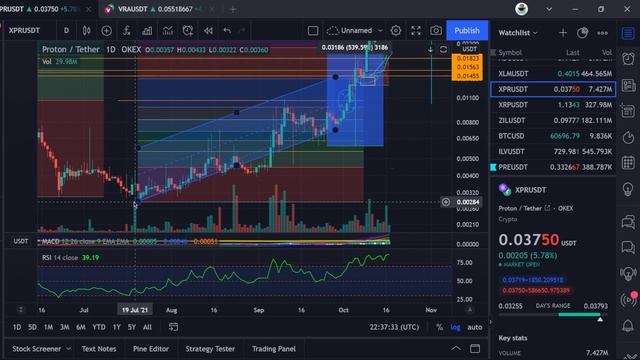This screenshot has width=640, height=360.
Task: Undo the last chart action
Action: tap(227, 31)
